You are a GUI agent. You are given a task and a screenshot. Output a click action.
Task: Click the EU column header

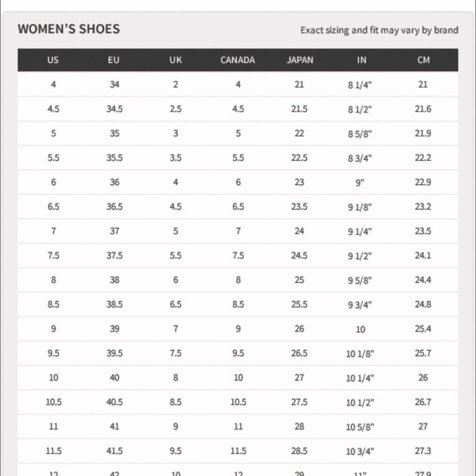(114, 60)
